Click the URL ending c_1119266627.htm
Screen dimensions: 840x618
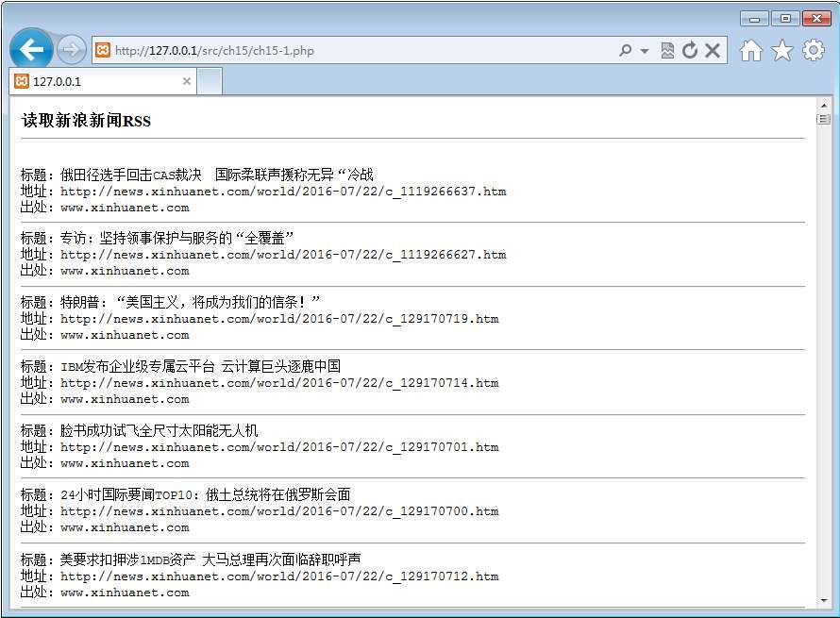pos(283,255)
